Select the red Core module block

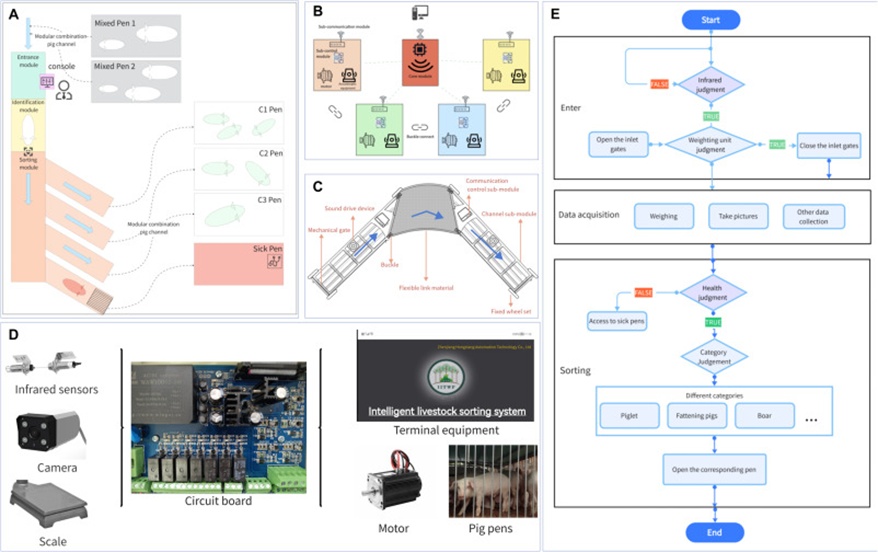(x=420, y=62)
